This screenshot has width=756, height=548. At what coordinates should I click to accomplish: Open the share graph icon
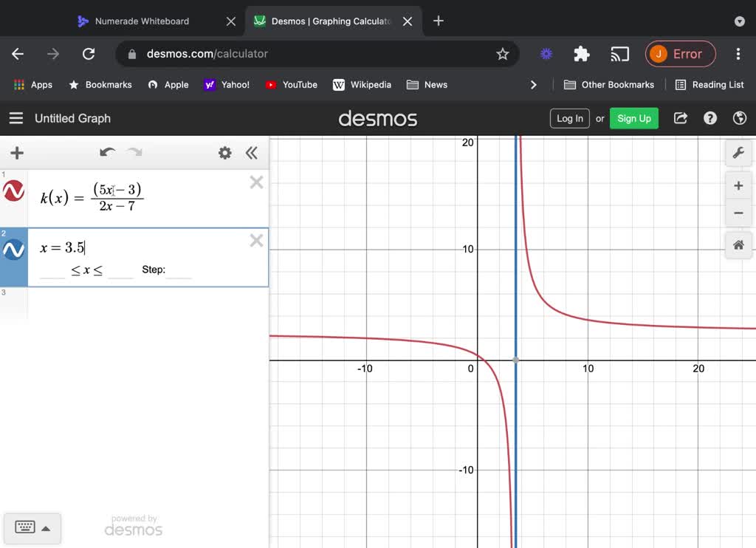point(680,118)
